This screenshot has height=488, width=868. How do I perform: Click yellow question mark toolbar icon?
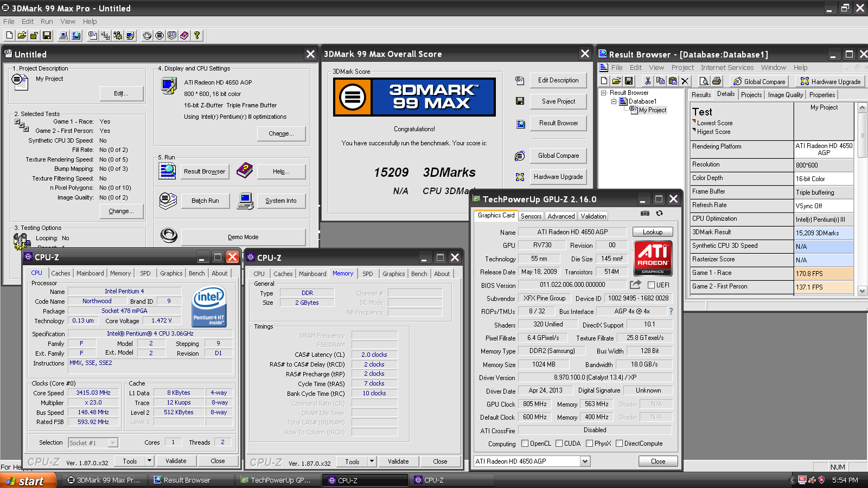click(197, 35)
